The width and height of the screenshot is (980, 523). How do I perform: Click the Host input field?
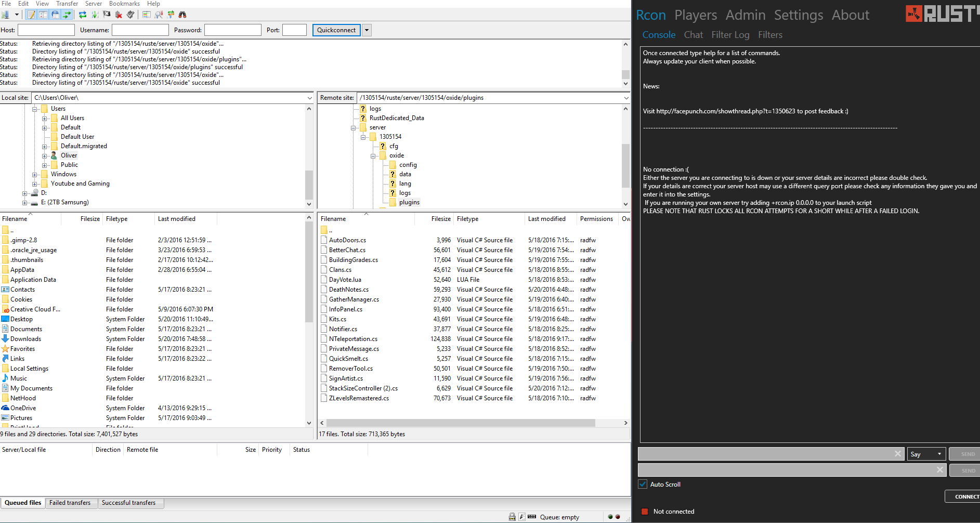click(46, 30)
